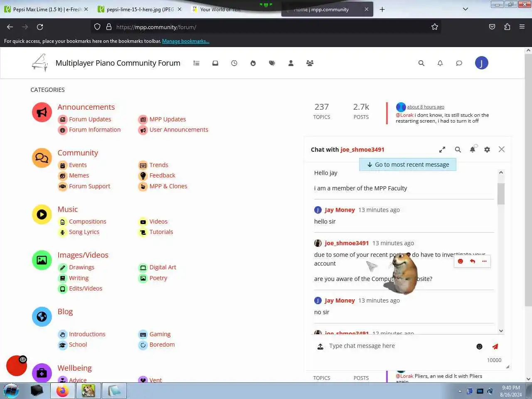Open the chats speech bubble icon
Image resolution: width=532 pixels, height=399 pixels.
459,63
